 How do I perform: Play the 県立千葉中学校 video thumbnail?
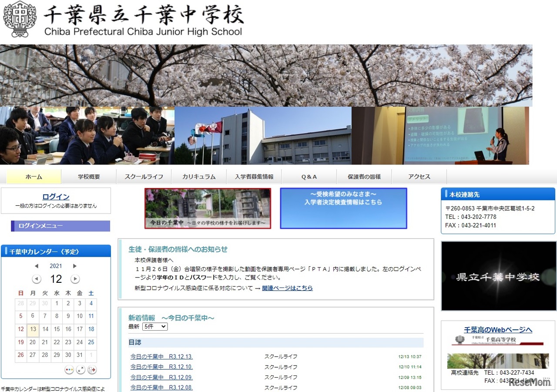(498, 276)
